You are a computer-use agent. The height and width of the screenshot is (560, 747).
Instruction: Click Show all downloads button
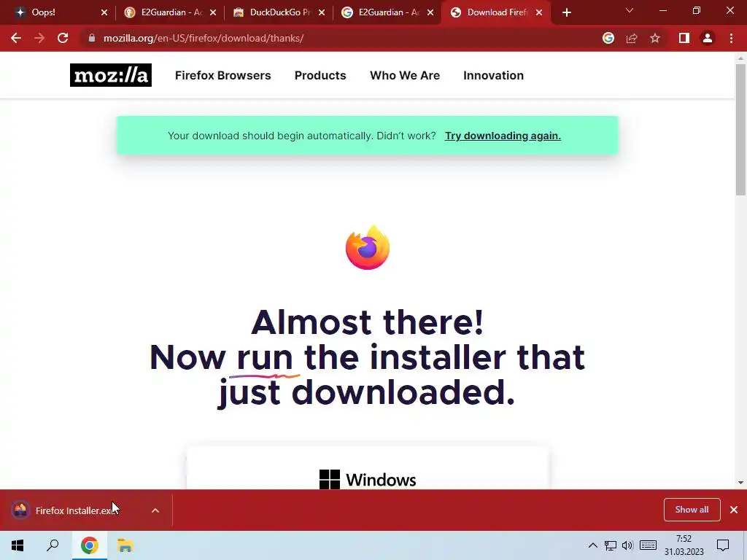pos(692,510)
